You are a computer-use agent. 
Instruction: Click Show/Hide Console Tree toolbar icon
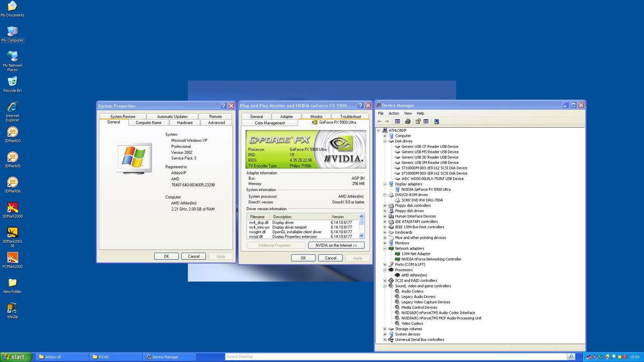(x=397, y=121)
